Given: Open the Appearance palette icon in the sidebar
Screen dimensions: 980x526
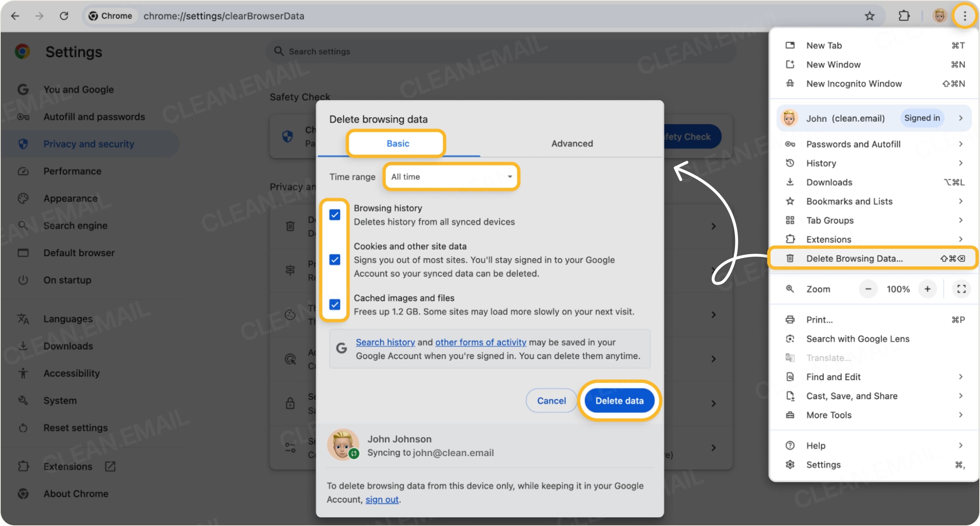Looking at the screenshot, I should [23, 198].
